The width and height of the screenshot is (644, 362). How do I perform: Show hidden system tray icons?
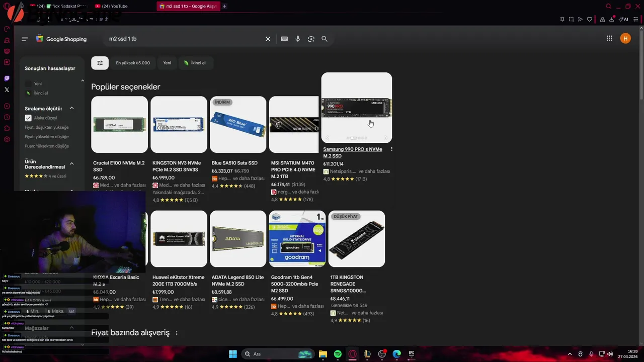point(570,354)
